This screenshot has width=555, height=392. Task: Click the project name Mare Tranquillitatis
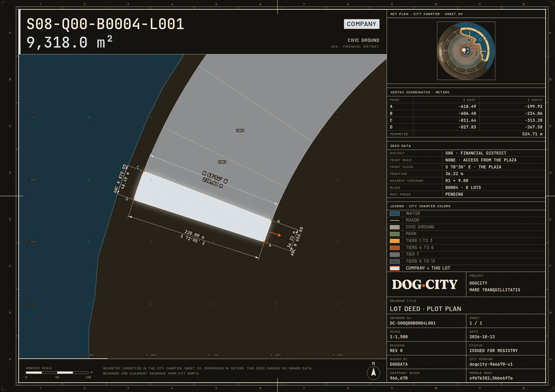(495, 290)
